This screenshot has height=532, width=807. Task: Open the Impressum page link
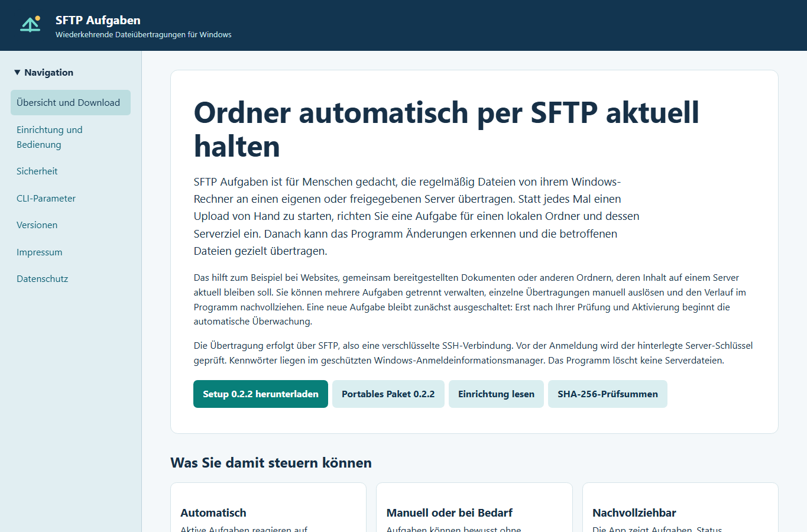(70, 252)
